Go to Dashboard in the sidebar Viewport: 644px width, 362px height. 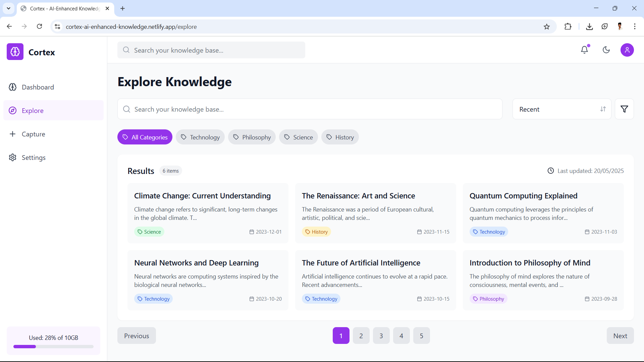click(x=38, y=87)
